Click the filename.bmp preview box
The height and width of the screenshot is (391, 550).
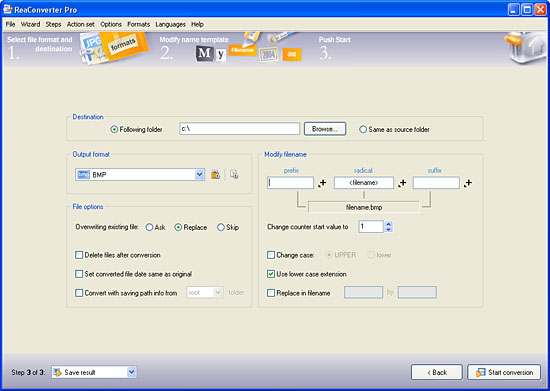(364, 207)
